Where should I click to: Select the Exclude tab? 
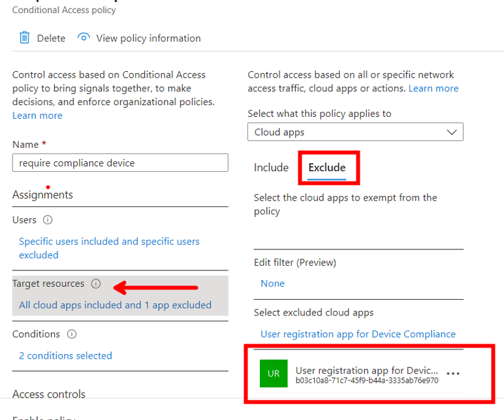tap(327, 167)
